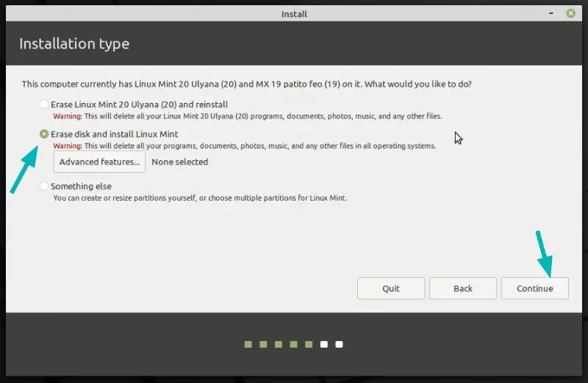Click the 'Installation type' heading
This screenshot has width=588, height=383.
pos(74,44)
